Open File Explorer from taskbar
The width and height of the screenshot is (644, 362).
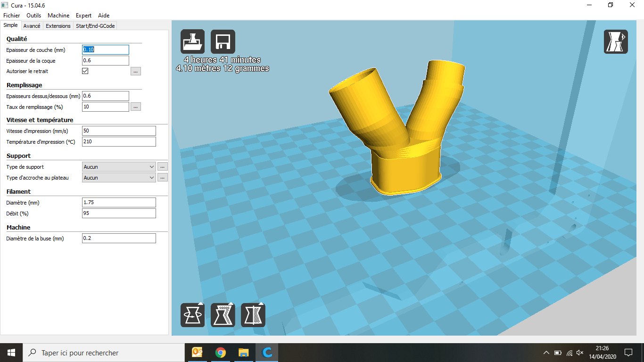[243, 353]
